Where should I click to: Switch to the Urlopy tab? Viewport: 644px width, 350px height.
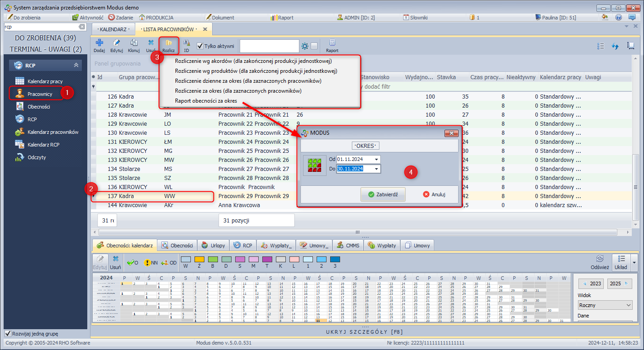point(213,246)
